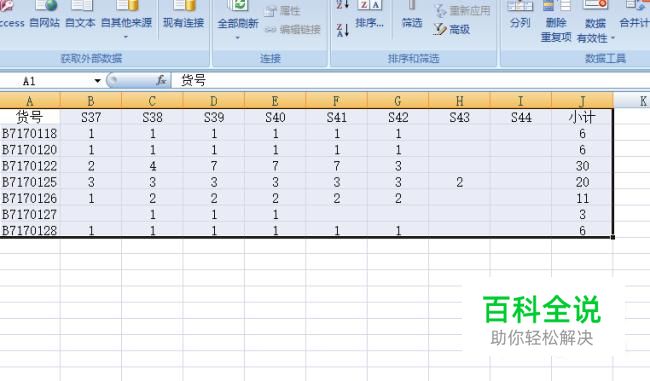The image size is (650, 381).
Task: Click subtotal 11 for B7170126
Action: coord(582,198)
